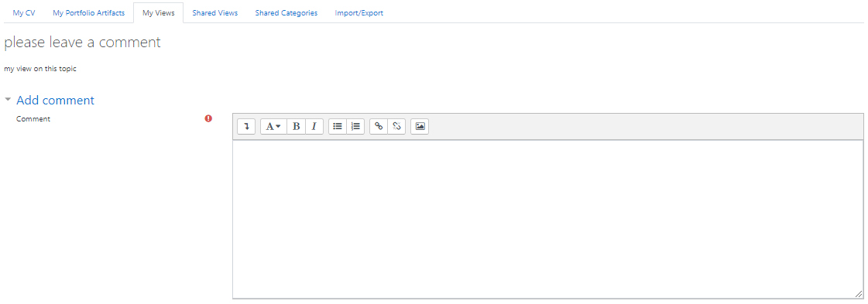
Task: Click the editor resize handle corner
Action: (x=859, y=294)
